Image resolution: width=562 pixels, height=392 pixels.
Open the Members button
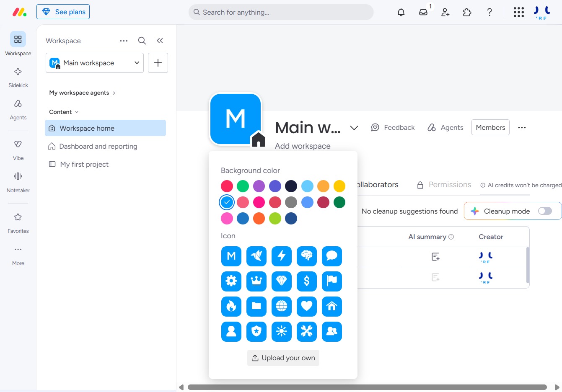(490, 127)
